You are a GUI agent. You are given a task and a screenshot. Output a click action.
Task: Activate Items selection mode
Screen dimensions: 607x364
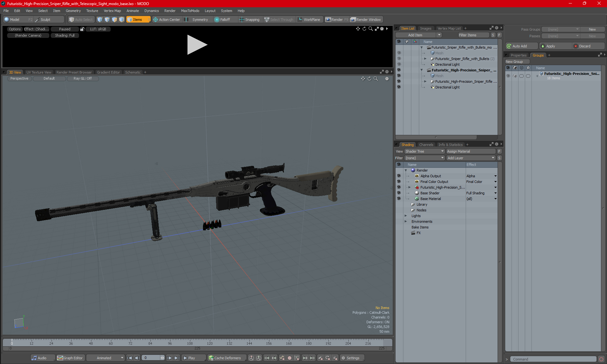coord(138,20)
